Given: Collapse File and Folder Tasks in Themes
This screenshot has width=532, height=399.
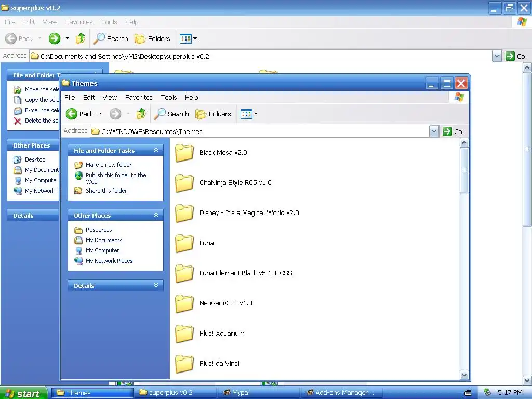Looking at the screenshot, I should coord(156,150).
